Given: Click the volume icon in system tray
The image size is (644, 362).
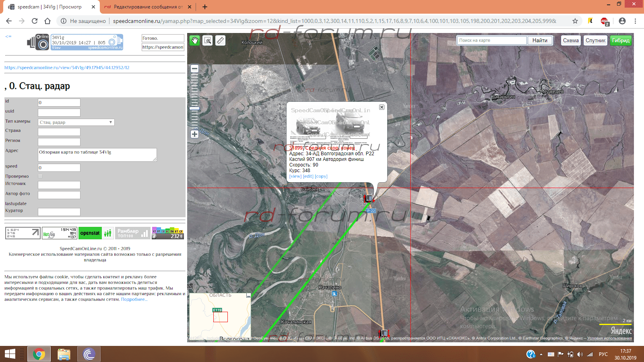Looking at the screenshot, I should 580,354.
